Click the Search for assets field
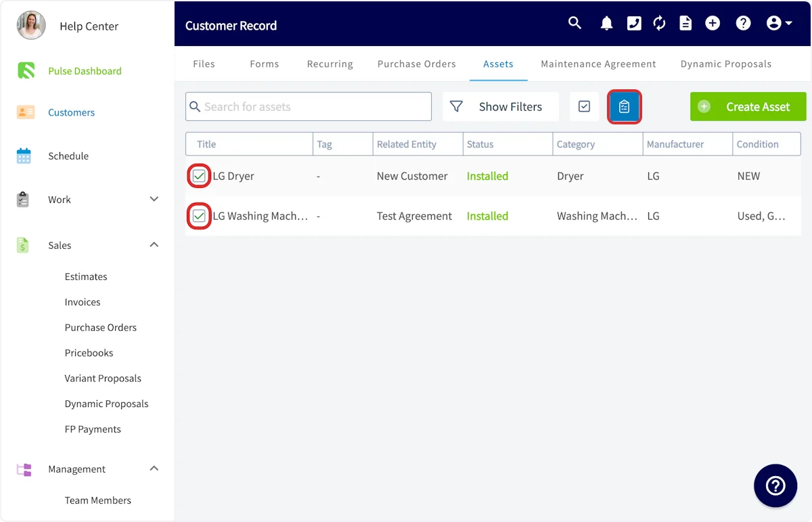 coord(309,107)
